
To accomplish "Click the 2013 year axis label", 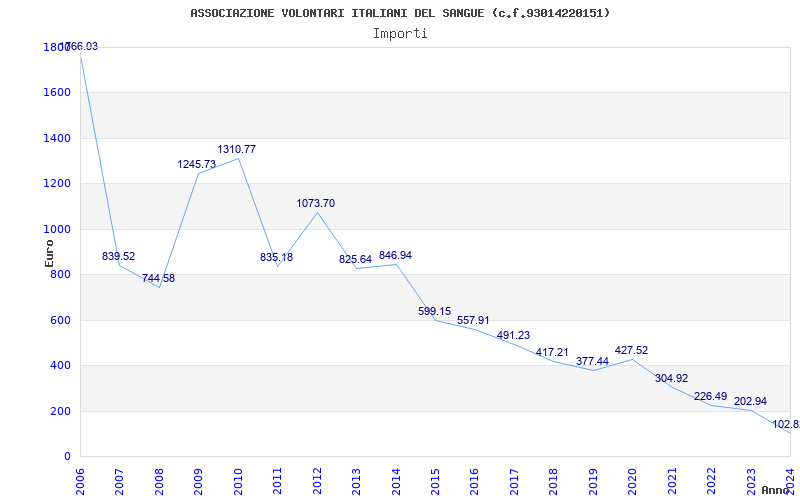I will [x=356, y=480].
